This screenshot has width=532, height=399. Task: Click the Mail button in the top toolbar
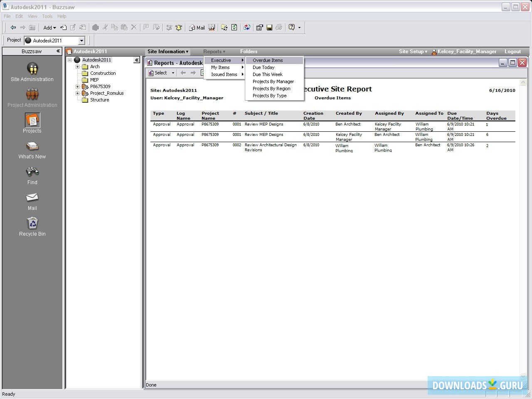pyautogui.click(x=197, y=27)
